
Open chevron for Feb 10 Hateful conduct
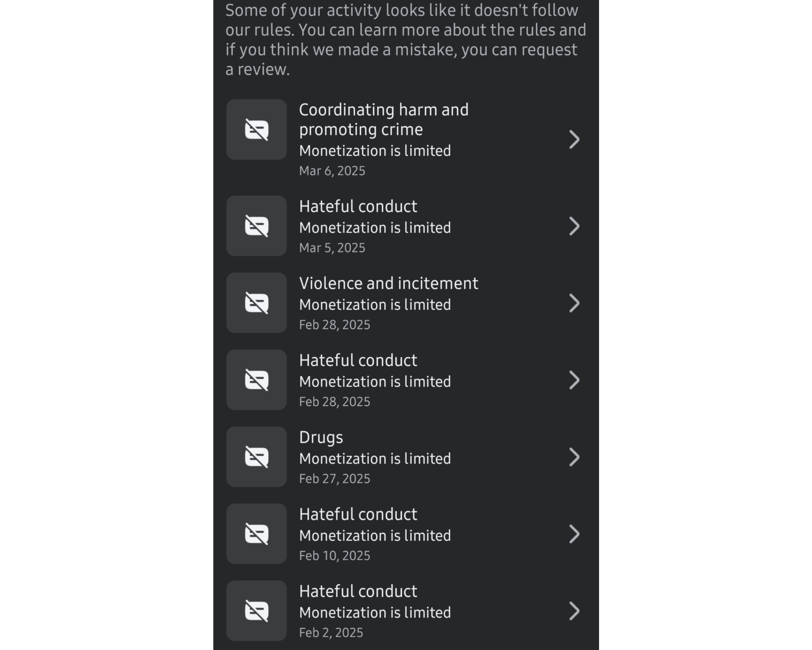574,534
